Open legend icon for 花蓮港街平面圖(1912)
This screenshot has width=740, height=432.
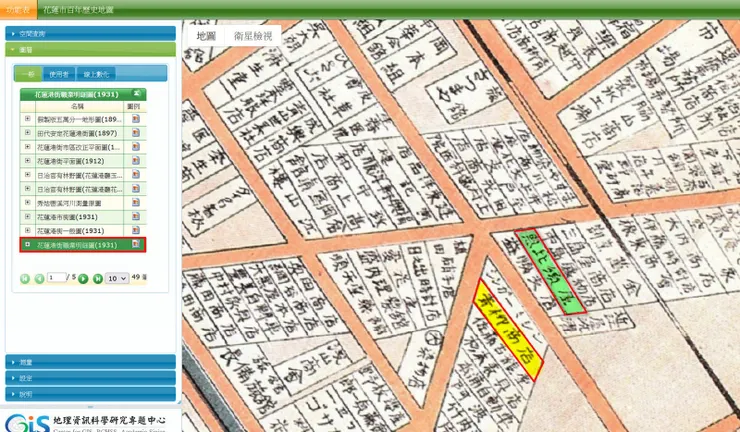[x=135, y=161]
